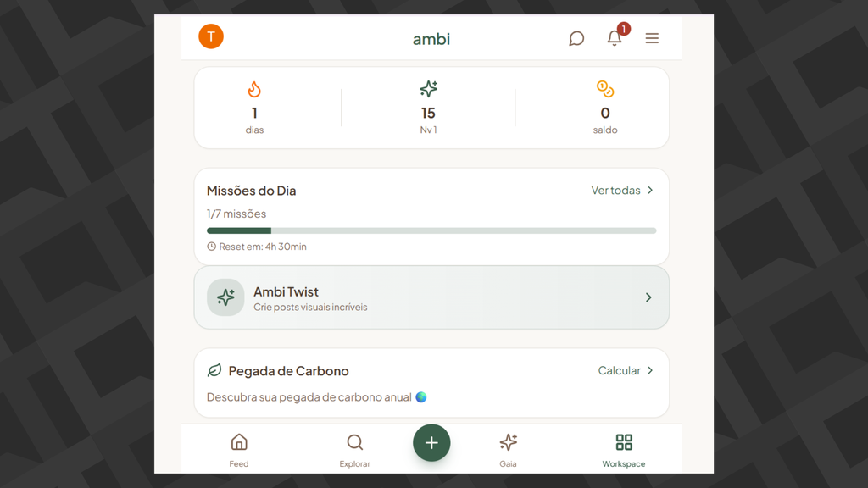The height and width of the screenshot is (488, 868).
Task: Select the level stars icon
Action: point(428,89)
